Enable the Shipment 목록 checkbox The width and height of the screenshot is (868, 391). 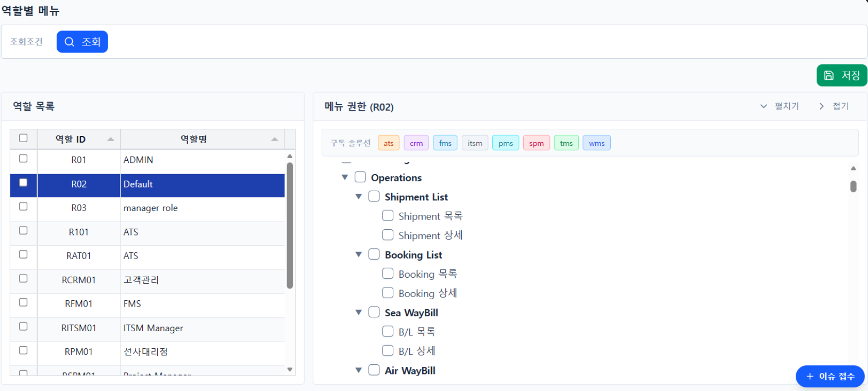(x=388, y=216)
